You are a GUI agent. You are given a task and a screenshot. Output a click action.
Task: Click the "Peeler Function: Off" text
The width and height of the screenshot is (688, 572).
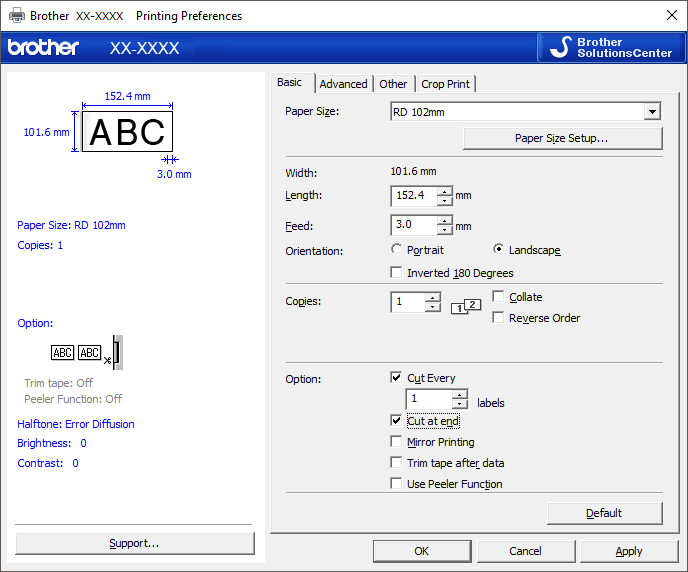73,399
